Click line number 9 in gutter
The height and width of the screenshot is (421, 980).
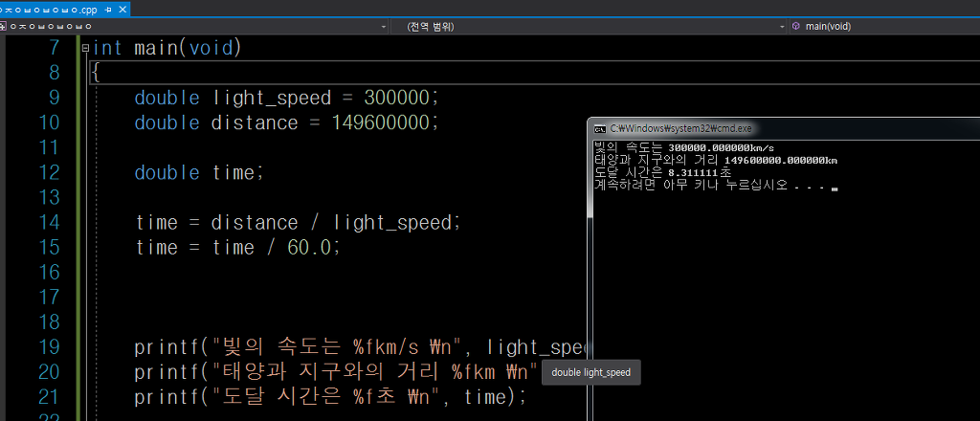tap(54, 98)
